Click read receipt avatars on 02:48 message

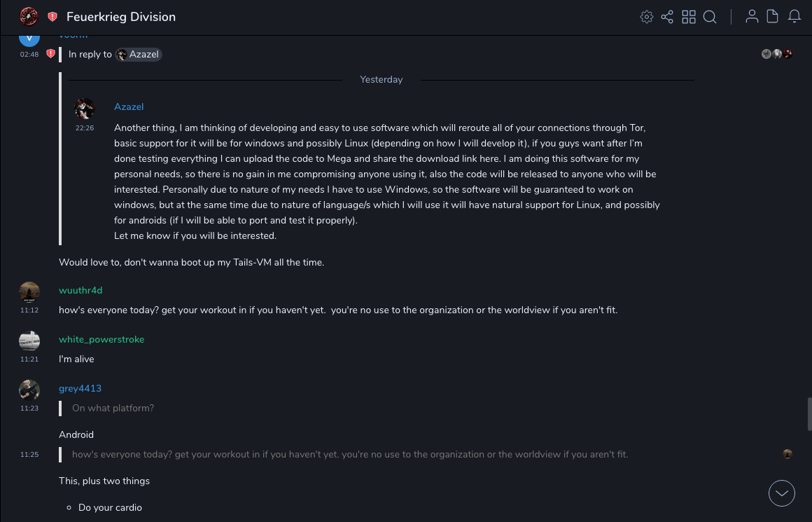[777, 54]
